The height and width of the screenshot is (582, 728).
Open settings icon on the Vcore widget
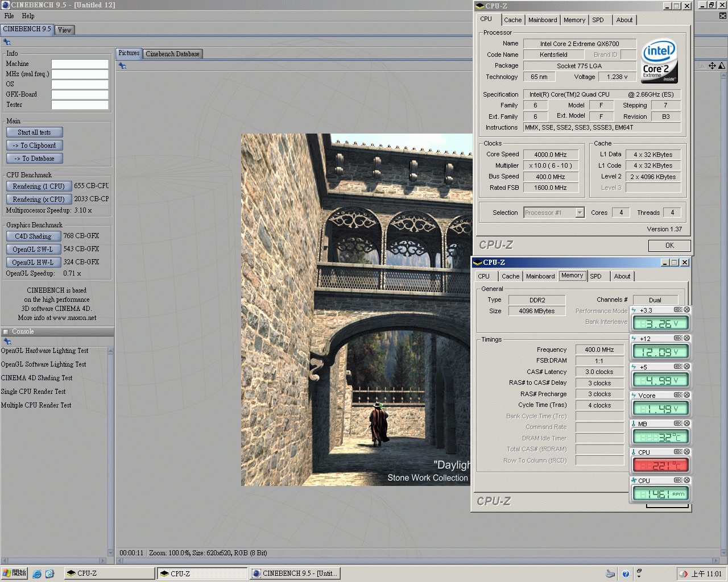[x=678, y=395]
